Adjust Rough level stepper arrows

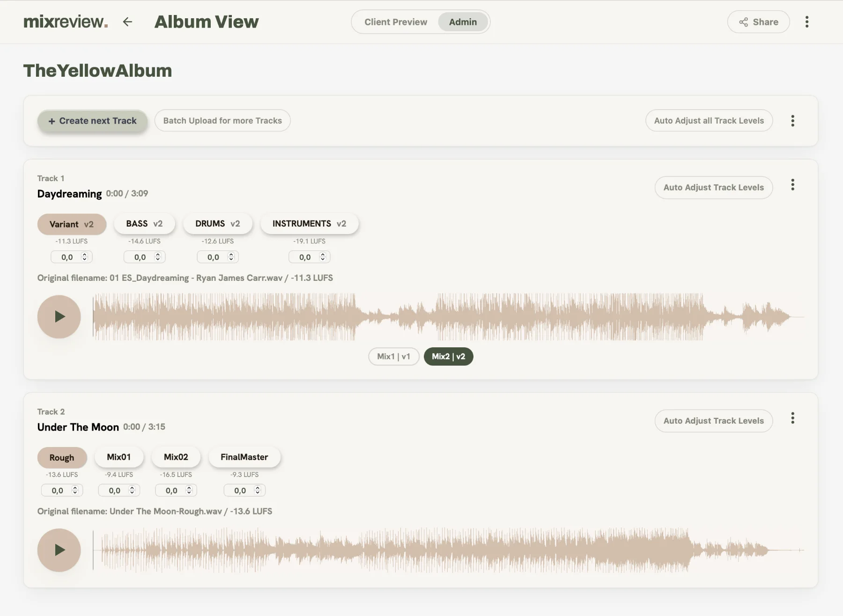coord(75,491)
